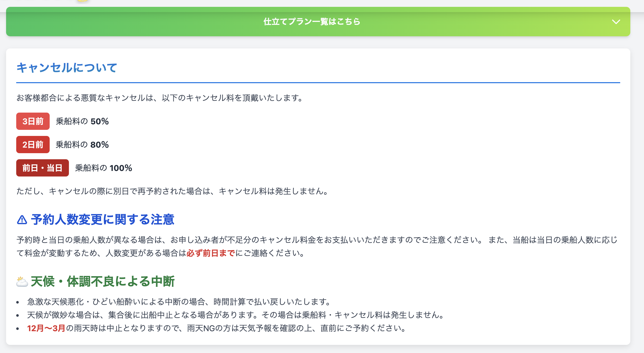Click the 80% cancellation fee text
This screenshot has height=353, width=644.
[100, 145]
